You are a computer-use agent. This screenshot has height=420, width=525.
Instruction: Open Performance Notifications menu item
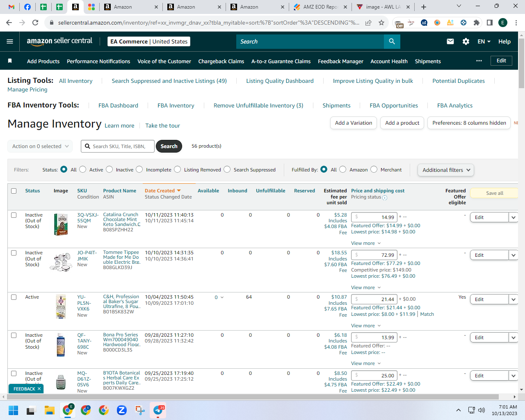click(x=98, y=61)
